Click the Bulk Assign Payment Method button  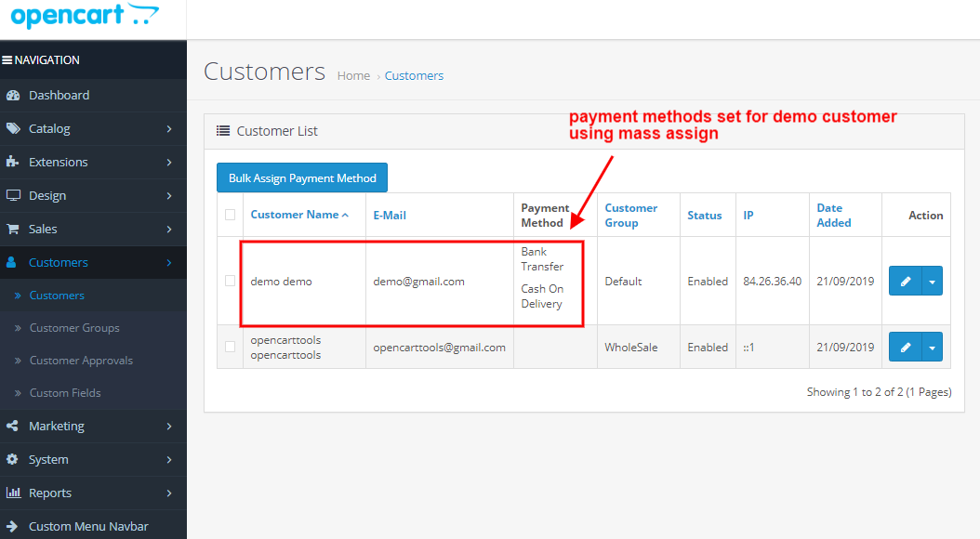[301, 177]
